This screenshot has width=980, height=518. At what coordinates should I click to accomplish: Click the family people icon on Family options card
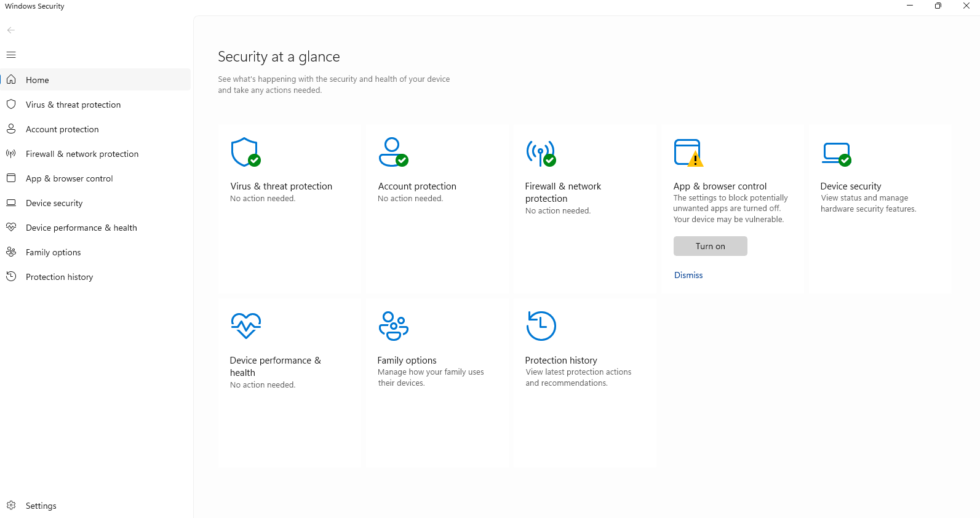pyautogui.click(x=394, y=326)
